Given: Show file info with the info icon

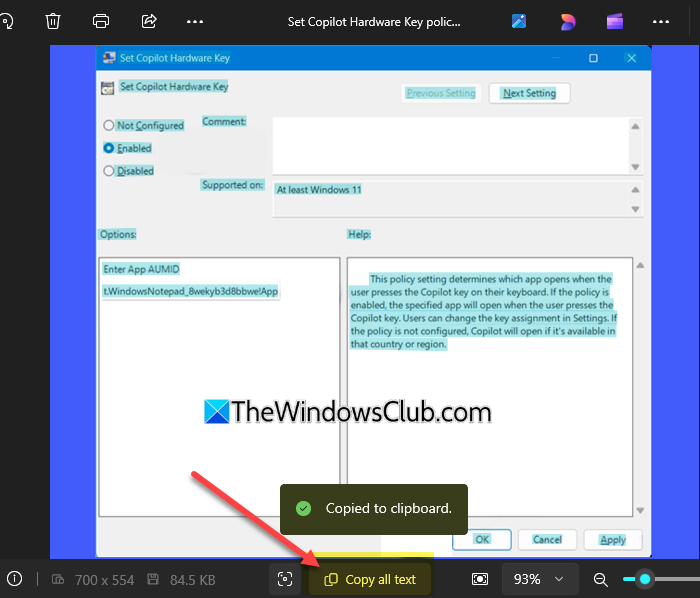Looking at the screenshot, I should [14, 579].
